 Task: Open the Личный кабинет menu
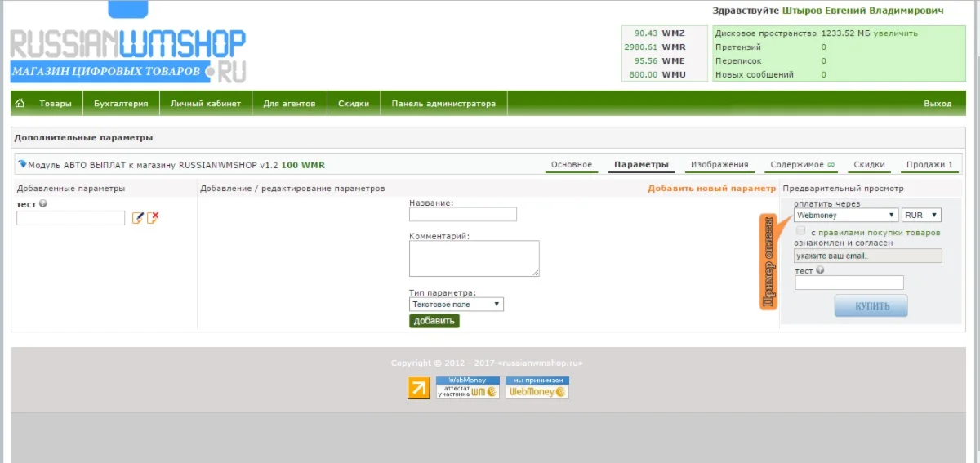[206, 104]
